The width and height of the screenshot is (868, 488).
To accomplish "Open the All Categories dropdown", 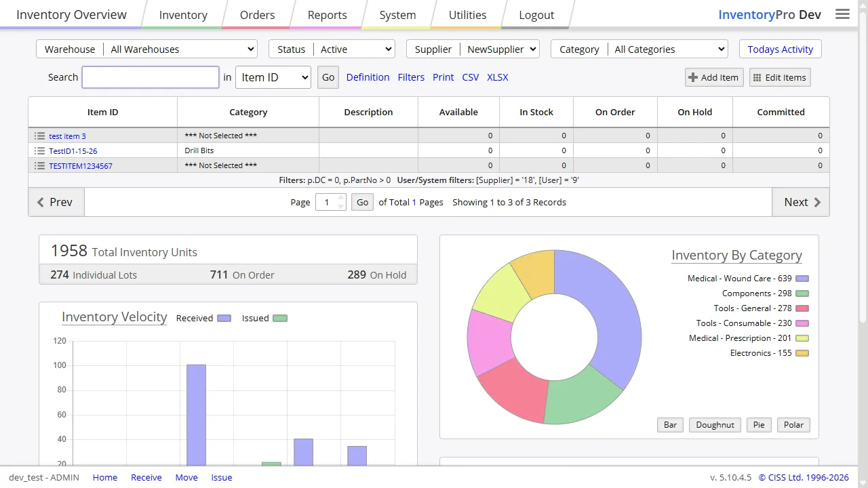I will coord(667,49).
